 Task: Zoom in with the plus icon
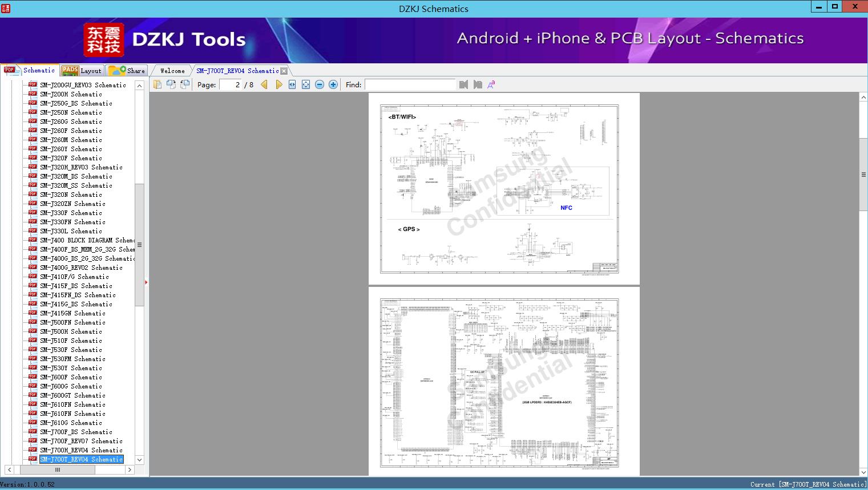(333, 84)
